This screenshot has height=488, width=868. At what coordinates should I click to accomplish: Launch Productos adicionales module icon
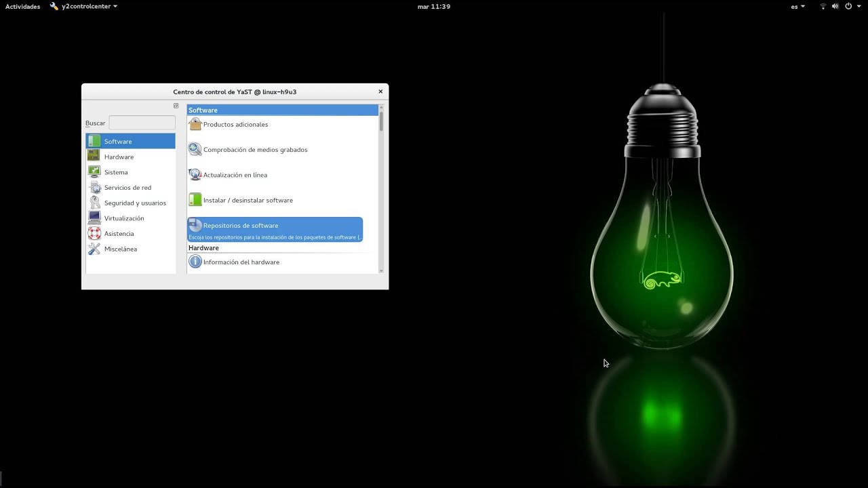(x=195, y=124)
